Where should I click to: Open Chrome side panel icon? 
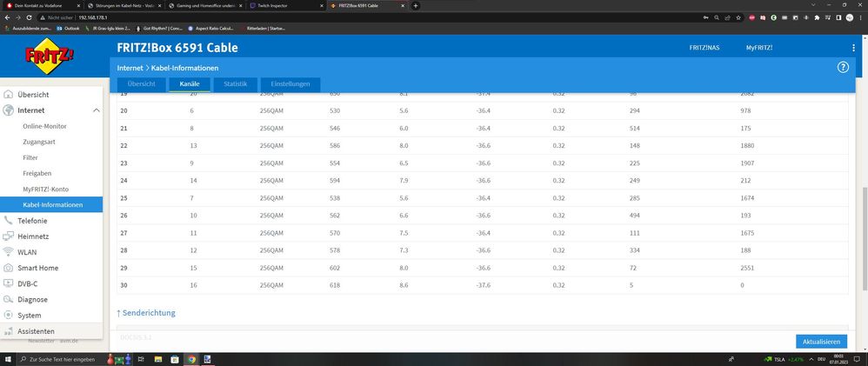[838, 17]
